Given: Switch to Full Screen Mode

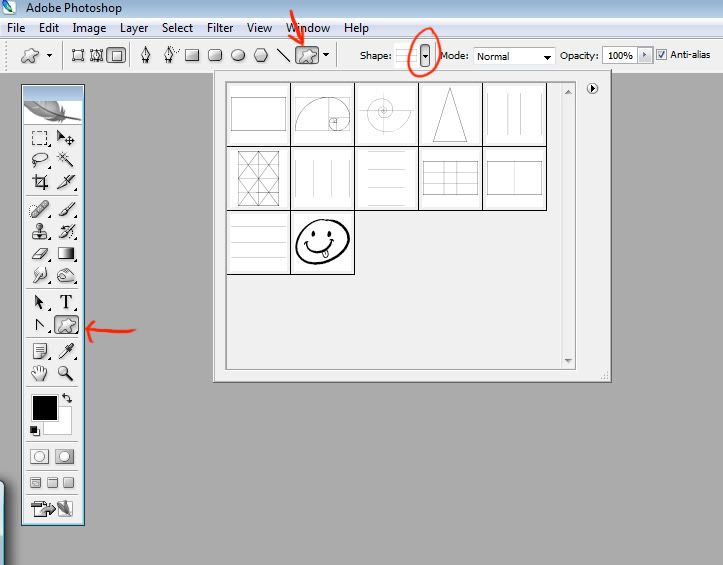Looking at the screenshot, I should tap(69, 482).
